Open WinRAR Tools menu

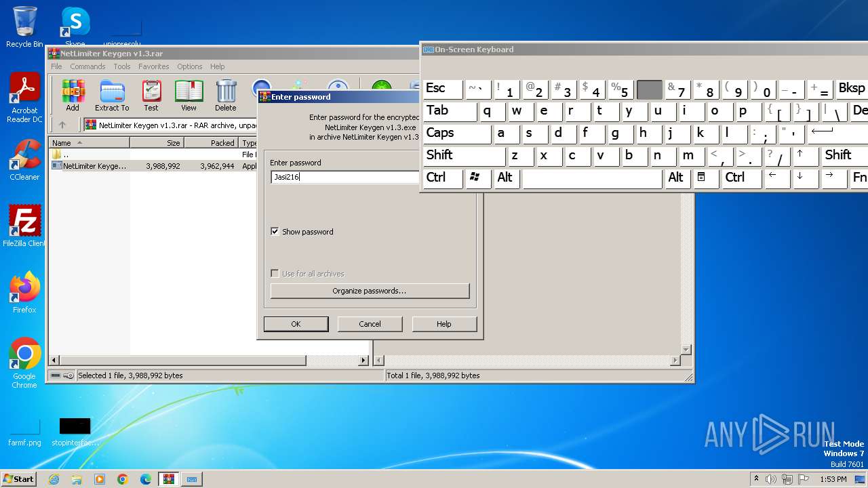[122, 66]
